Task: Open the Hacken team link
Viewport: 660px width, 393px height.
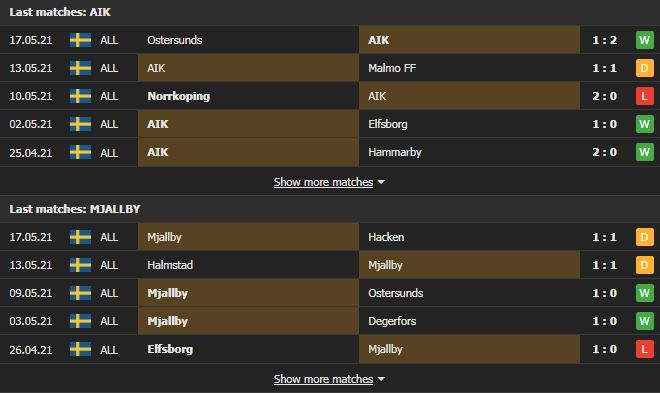Action: click(386, 237)
